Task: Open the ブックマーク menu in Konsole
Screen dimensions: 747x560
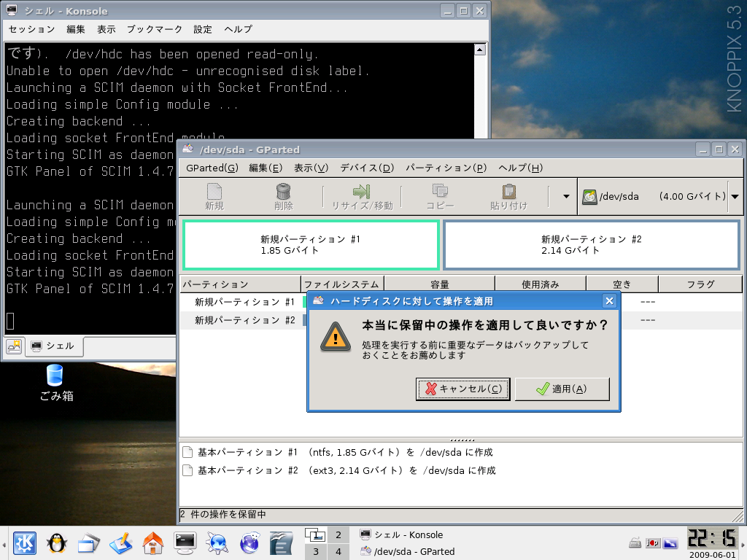Action: (x=155, y=29)
